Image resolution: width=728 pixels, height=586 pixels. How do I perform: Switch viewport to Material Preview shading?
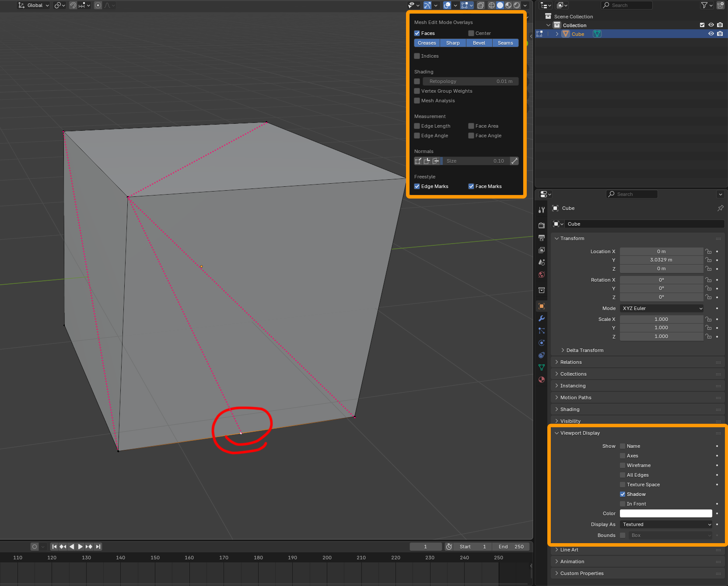508,5
